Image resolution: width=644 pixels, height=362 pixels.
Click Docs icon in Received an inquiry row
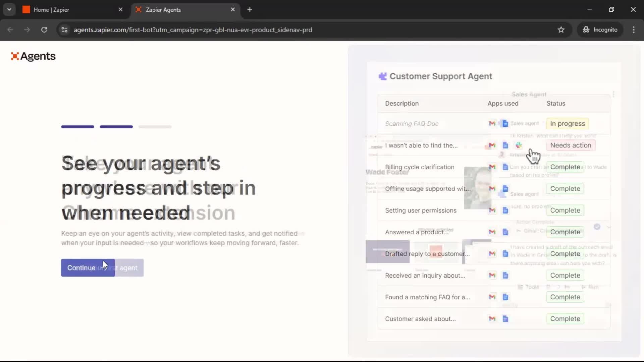pyautogui.click(x=505, y=276)
